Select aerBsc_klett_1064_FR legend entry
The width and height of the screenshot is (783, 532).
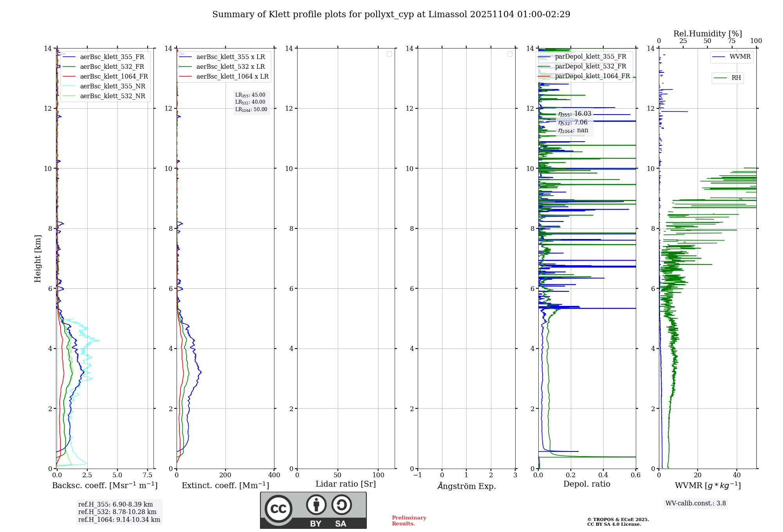pos(114,77)
